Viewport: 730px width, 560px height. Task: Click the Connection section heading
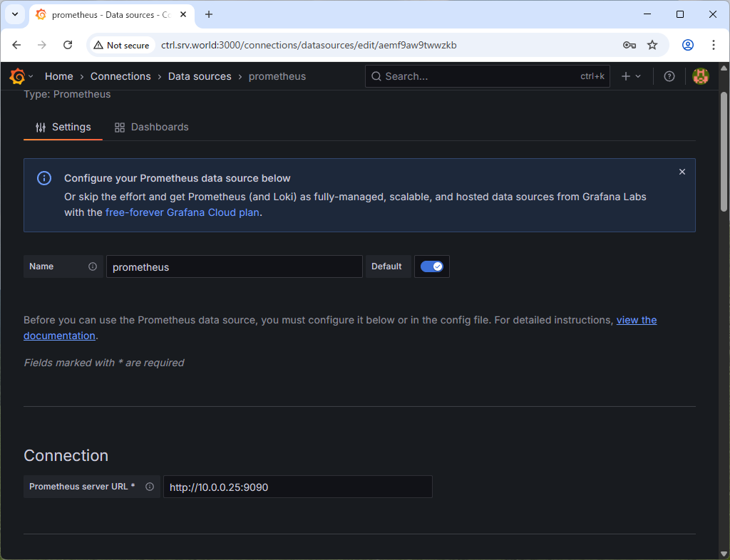[66, 455]
